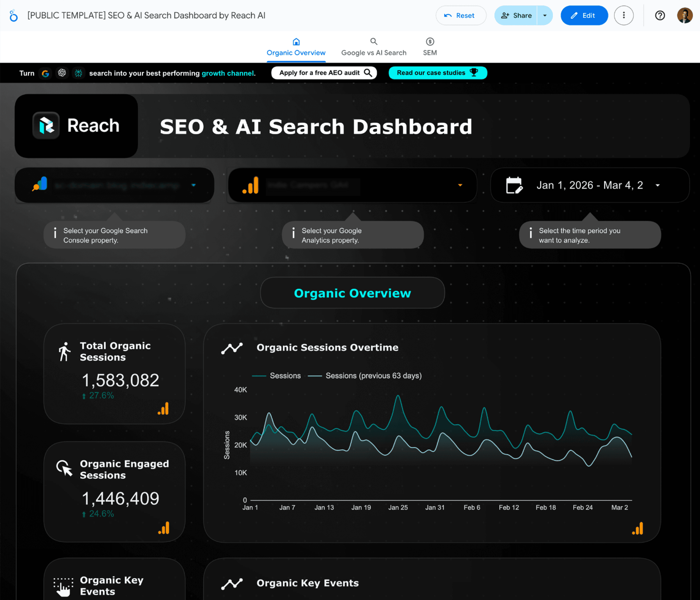Click the Looker Studio logo icon
Viewport: 700px width, 600px height.
coord(14,16)
